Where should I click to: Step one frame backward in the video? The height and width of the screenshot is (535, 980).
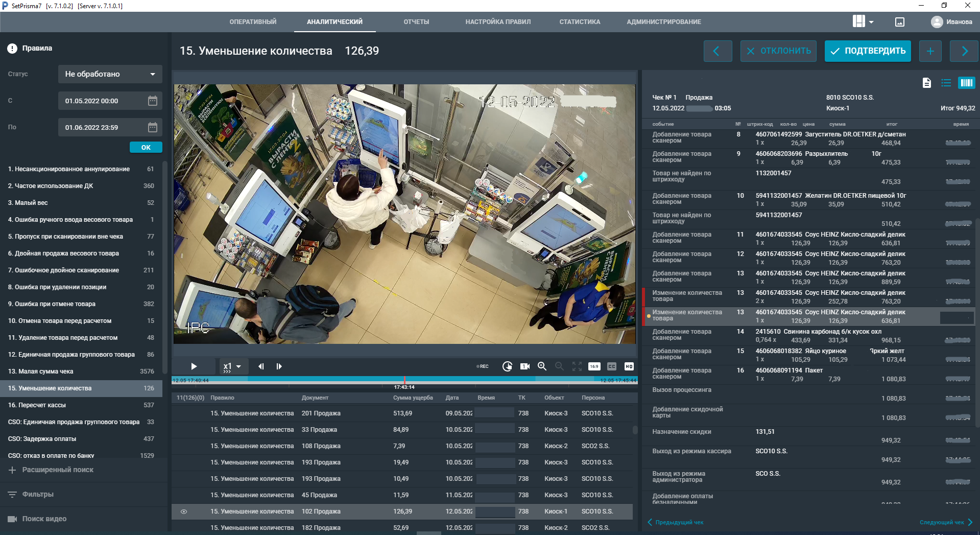pyautogui.click(x=261, y=366)
